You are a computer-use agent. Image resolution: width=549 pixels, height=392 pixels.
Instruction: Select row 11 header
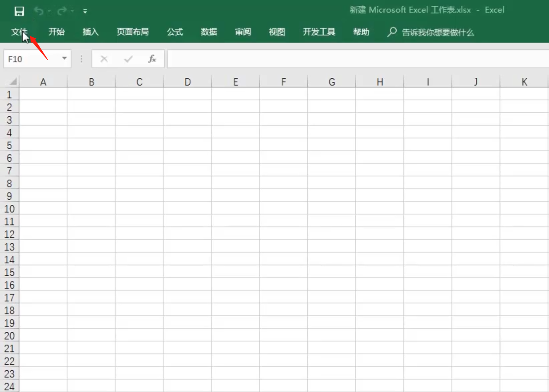click(9, 221)
